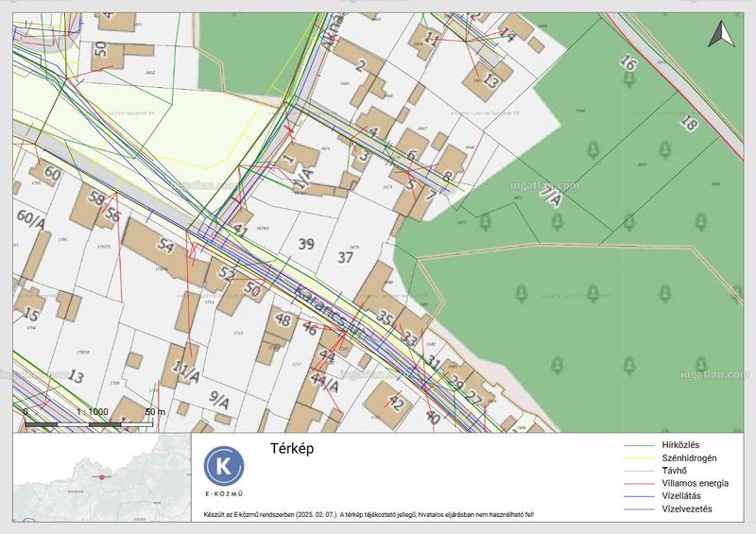Image resolution: width=756 pixels, height=534 pixels.
Task: Select the 'Hírközlés' legend label
Action: [x=680, y=445]
